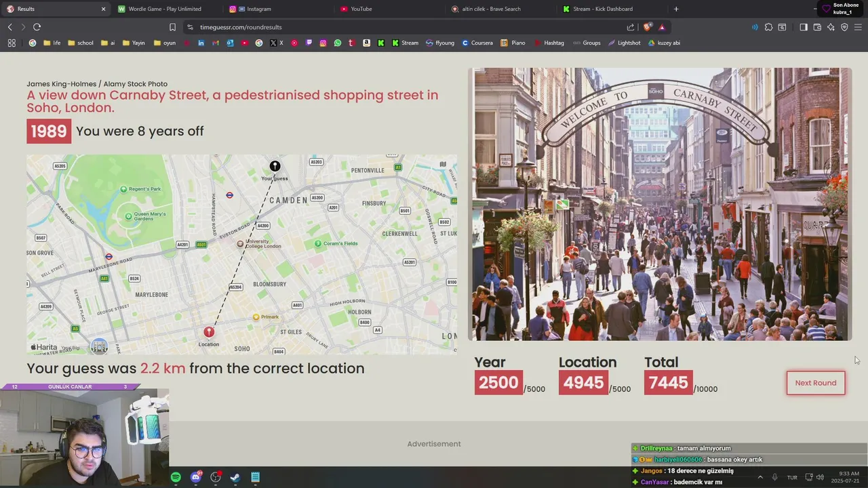Viewport: 868px width, 488px height.
Task: Open the Leo AI sparkle icon
Action: 831,27
